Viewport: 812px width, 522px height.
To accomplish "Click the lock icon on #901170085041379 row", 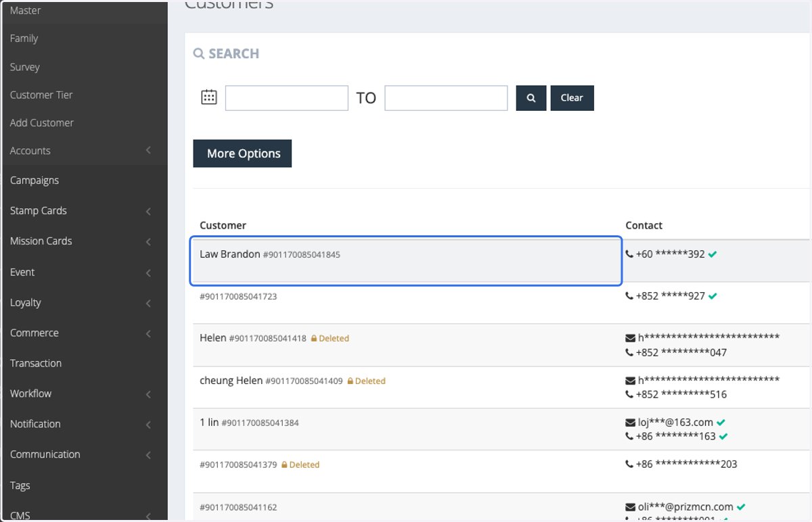I will (285, 465).
